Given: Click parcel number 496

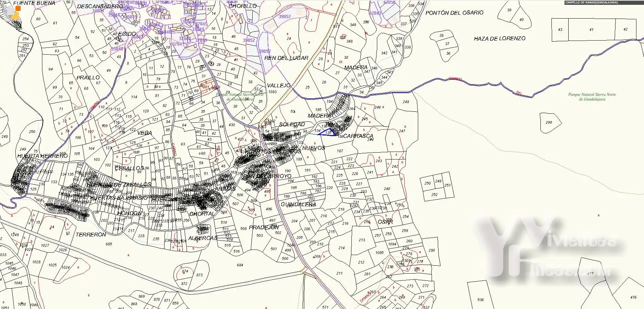Looking at the screenshot, I should coord(269,209).
